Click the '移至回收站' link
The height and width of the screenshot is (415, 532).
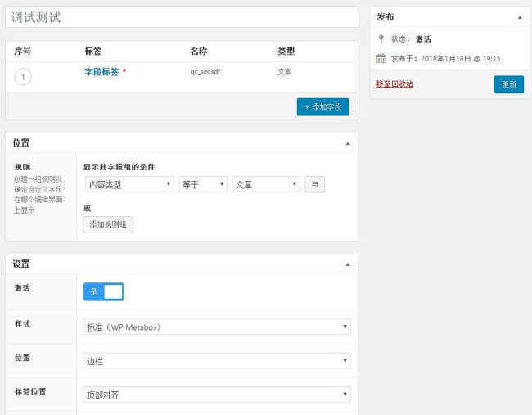pos(394,83)
